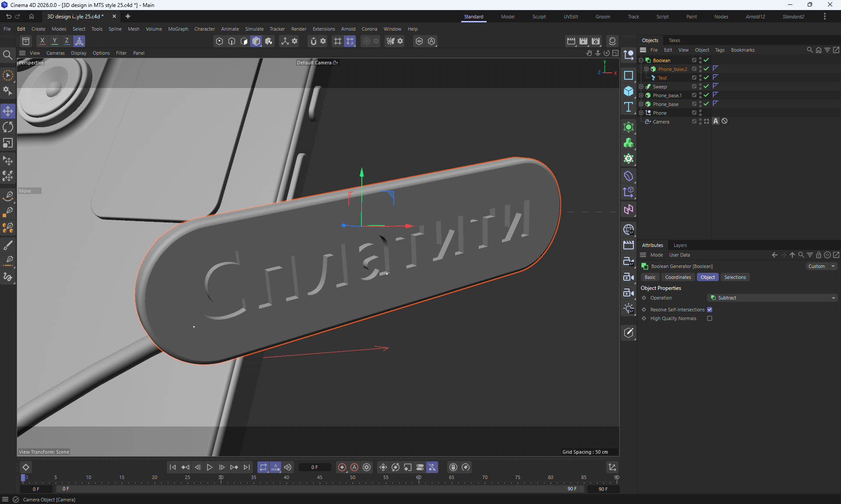Viewport: 841px width, 504px height.
Task: Enable High Quality Normals checkbox
Action: pos(710,318)
